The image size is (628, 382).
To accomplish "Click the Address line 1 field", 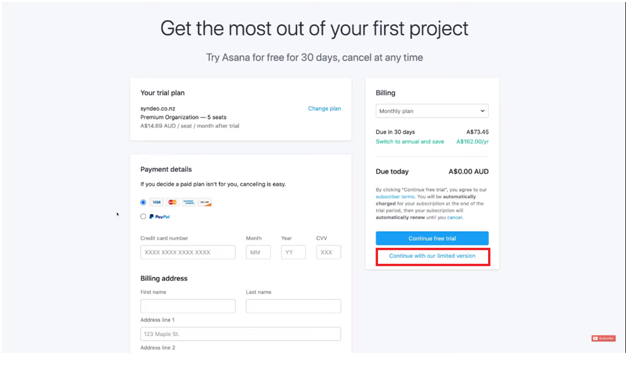I will 241,334.
